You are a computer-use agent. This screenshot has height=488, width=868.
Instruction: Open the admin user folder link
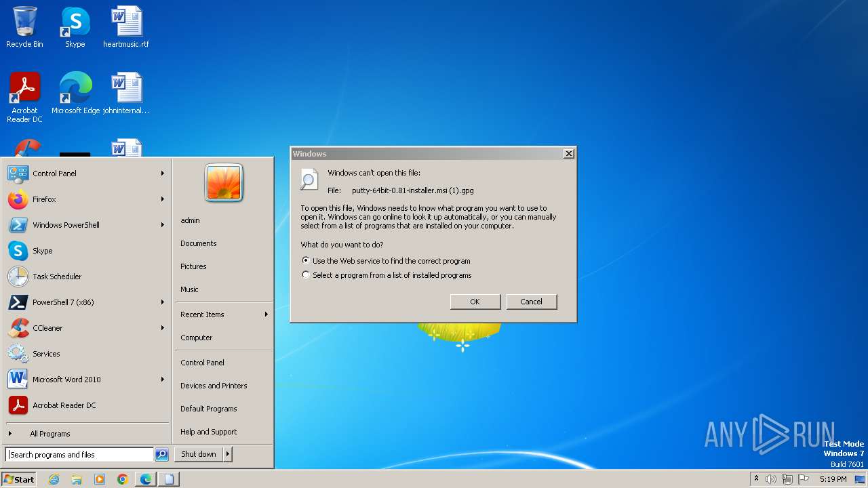(190, 220)
